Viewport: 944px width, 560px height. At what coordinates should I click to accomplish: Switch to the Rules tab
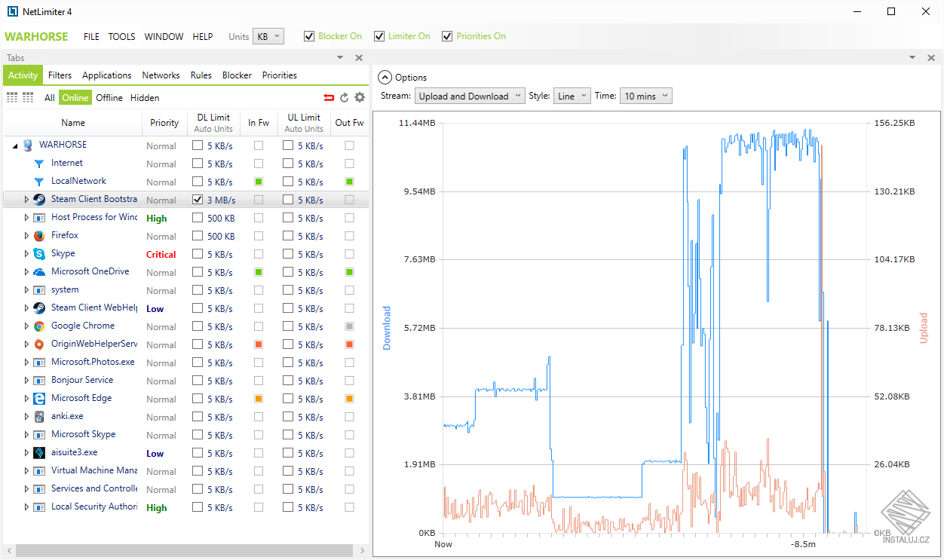[201, 75]
